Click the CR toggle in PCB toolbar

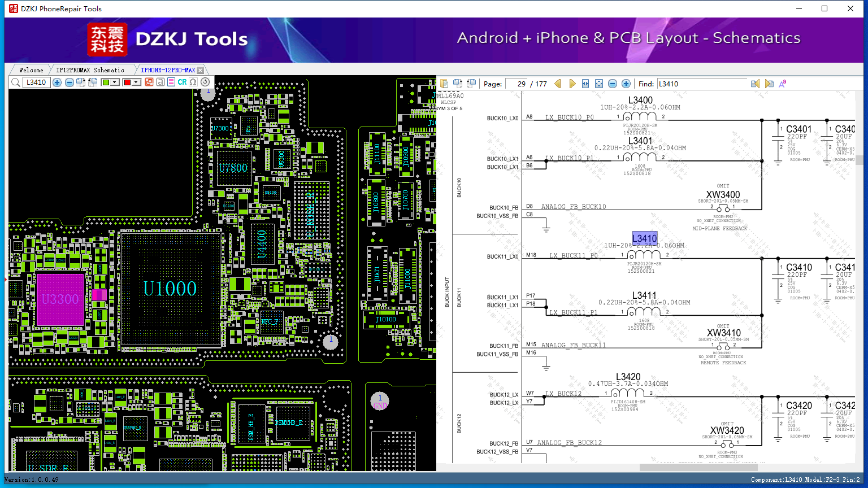[182, 82]
